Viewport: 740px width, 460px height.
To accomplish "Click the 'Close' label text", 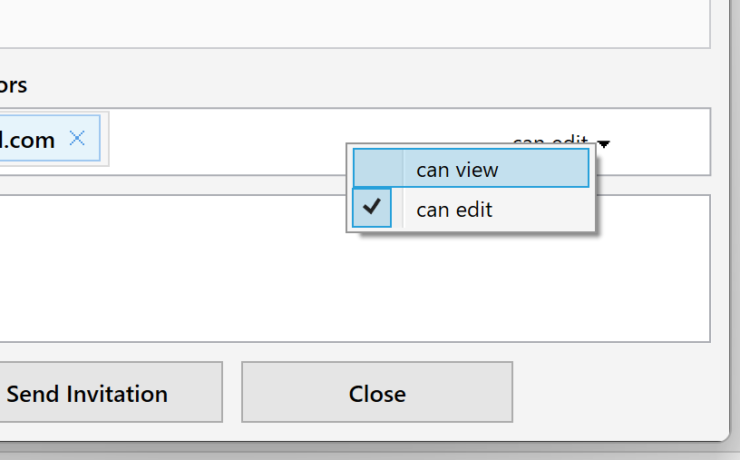I will 377,394.
